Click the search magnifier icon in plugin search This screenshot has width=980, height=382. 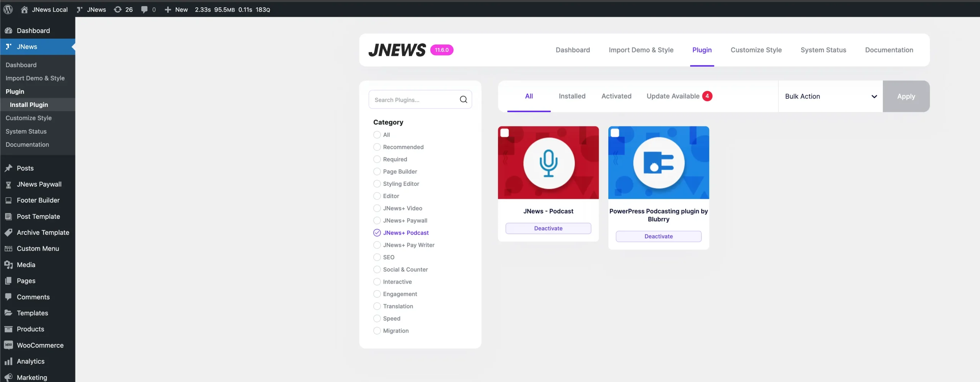(x=463, y=100)
